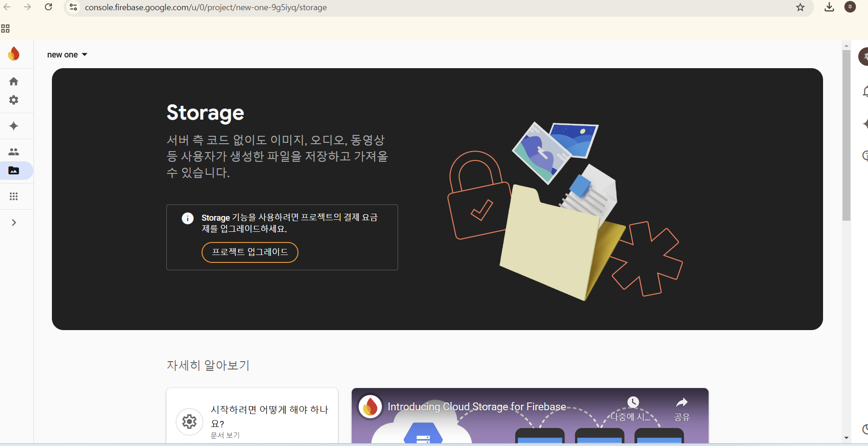Click the share arrow icon on the video
The width and height of the screenshot is (868, 446).
click(682, 402)
